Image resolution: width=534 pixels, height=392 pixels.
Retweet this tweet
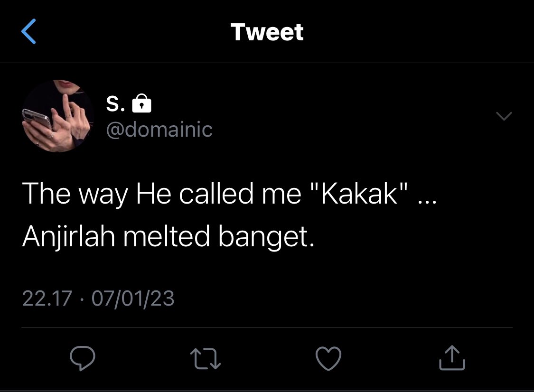pos(206,359)
